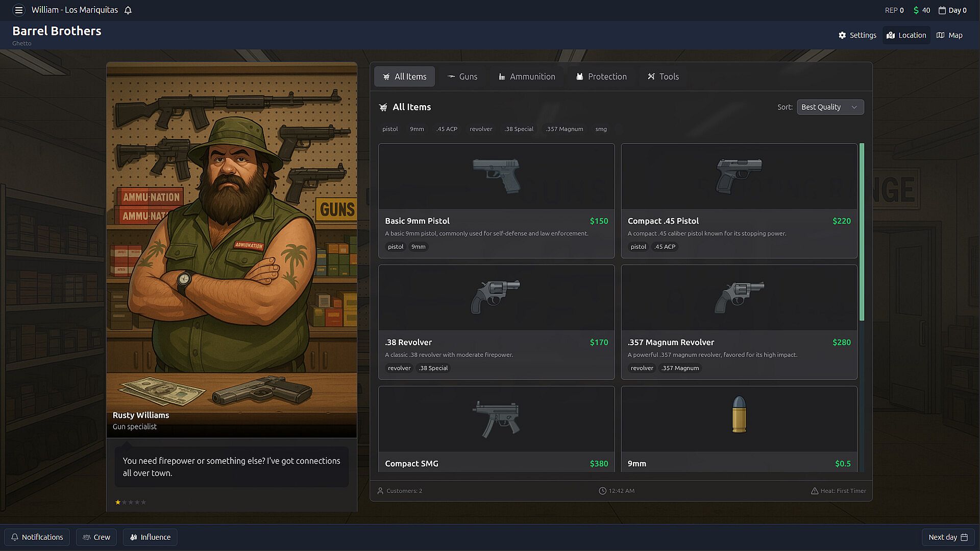The height and width of the screenshot is (551, 980).
Task: Click the .357 Magnum Revolver image
Action: coord(739,297)
